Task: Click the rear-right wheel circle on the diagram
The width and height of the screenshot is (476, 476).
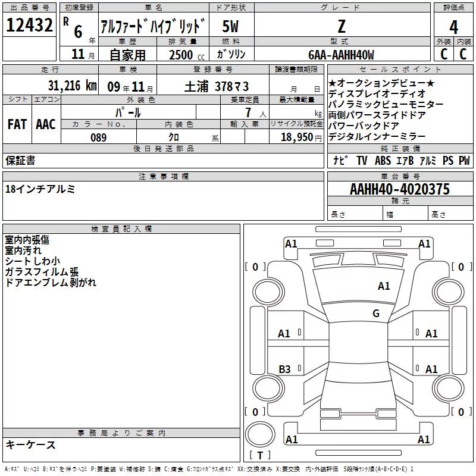Action: (x=448, y=388)
